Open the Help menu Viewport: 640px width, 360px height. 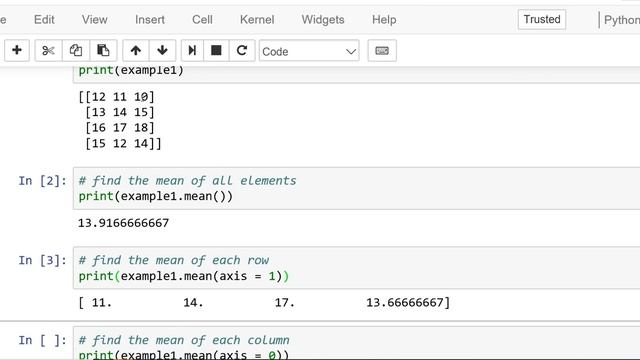pyautogui.click(x=384, y=20)
